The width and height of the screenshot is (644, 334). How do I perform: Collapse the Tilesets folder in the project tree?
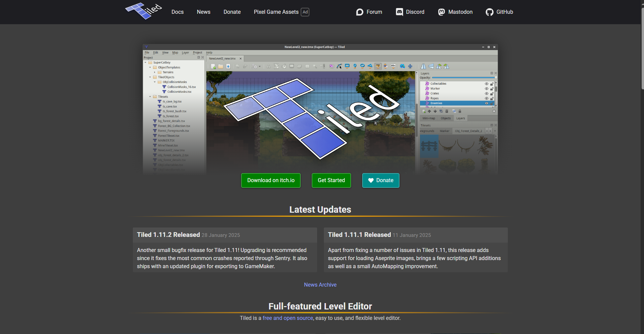point(150,97)
